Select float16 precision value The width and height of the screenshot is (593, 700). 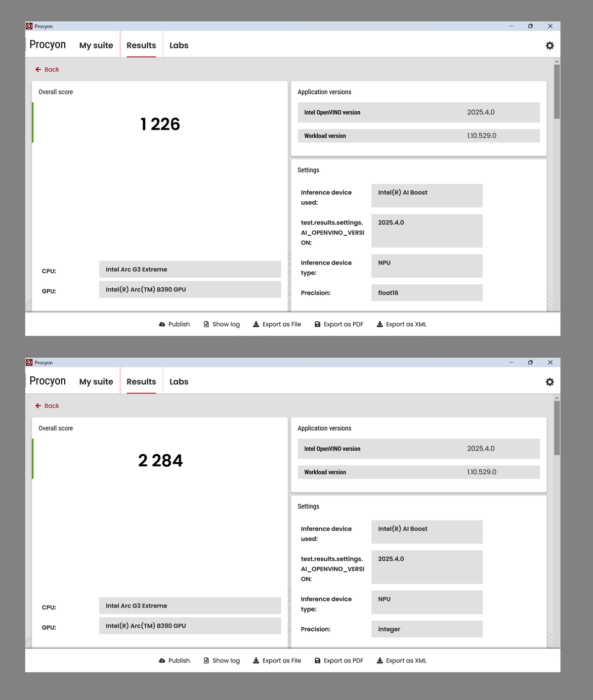click(427, 293)
